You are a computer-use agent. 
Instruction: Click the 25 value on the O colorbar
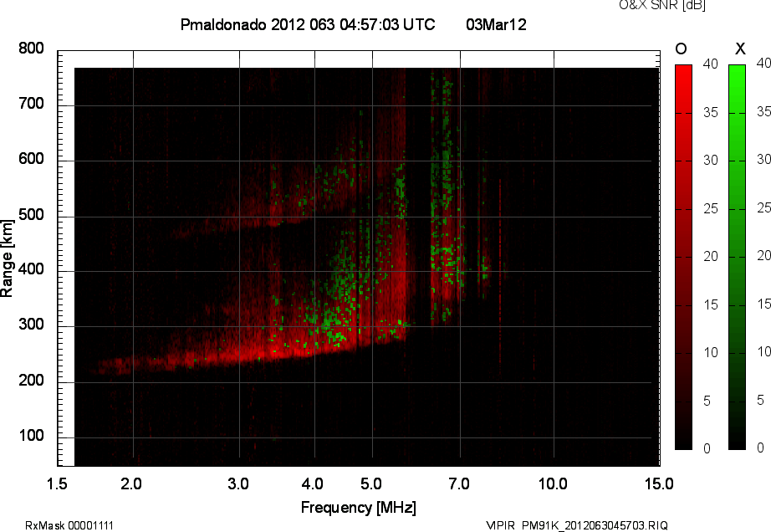point(711,209)
